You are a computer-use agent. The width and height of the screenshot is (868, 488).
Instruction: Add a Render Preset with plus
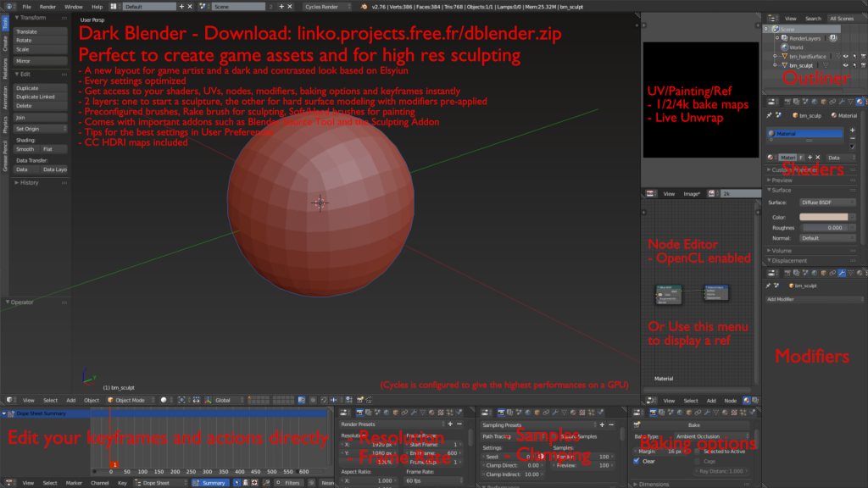pyautogui.click(x=450, y=424)
